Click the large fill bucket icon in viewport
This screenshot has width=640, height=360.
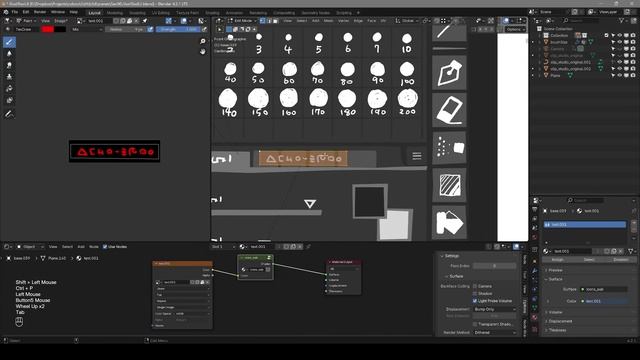(449, 222)
